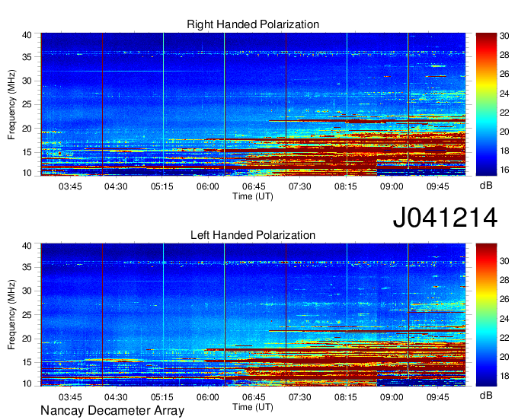The image size is (518, 420).
Task: Click the 03:45 time tick on right-handed plot
Action: tap(70, 186)
